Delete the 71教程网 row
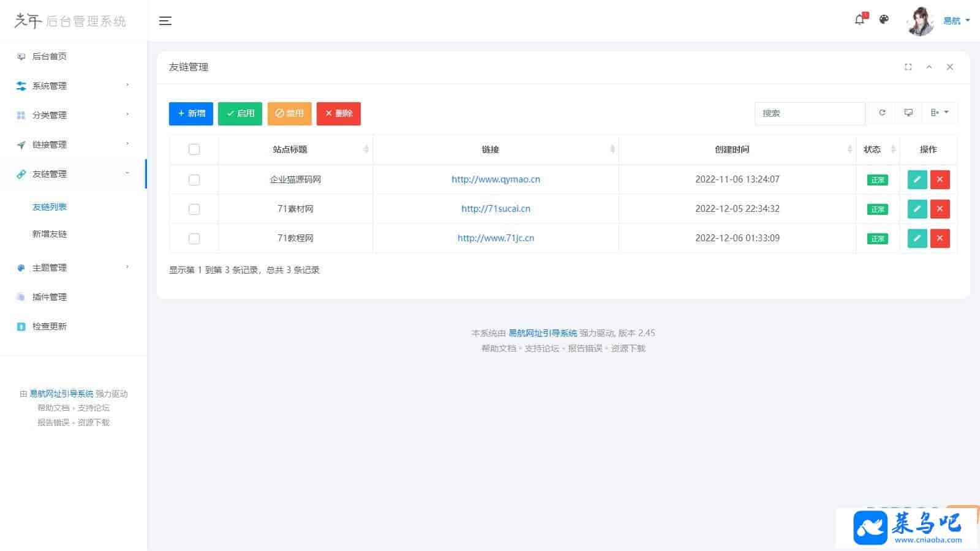The width and height of the screenshot is (980, 551). click(940, 238)
